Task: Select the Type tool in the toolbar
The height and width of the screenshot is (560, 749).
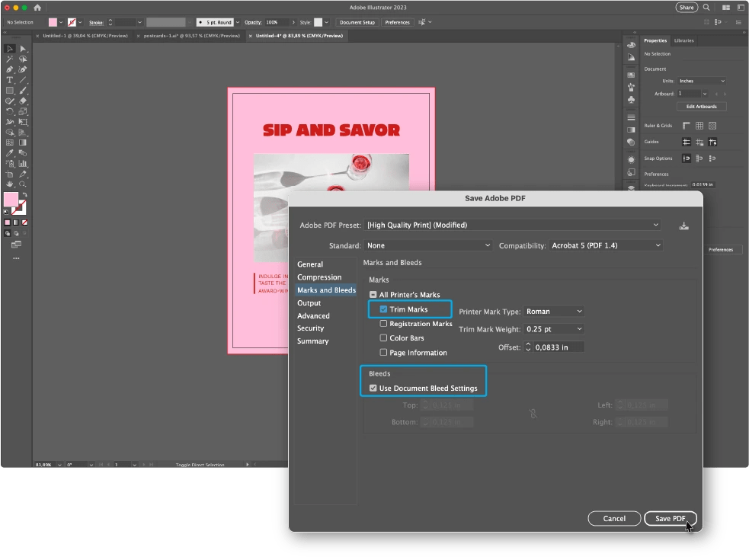Action: 10,80
